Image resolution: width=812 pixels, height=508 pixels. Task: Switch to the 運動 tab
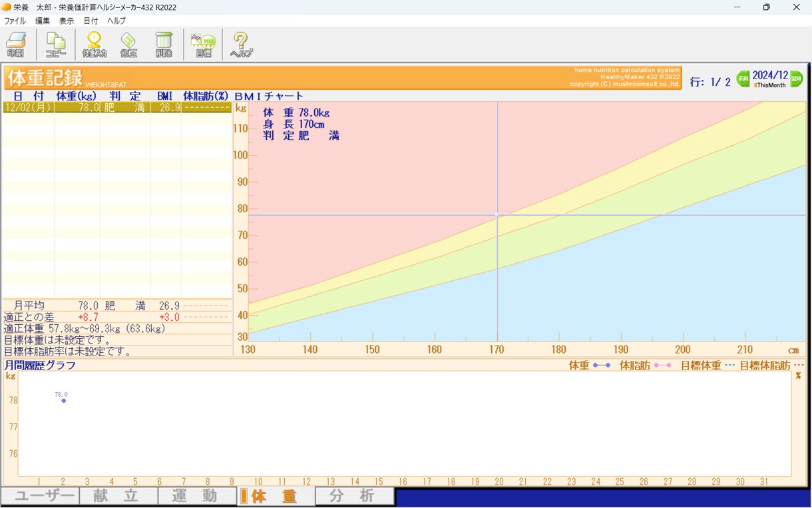coord(197,496)
